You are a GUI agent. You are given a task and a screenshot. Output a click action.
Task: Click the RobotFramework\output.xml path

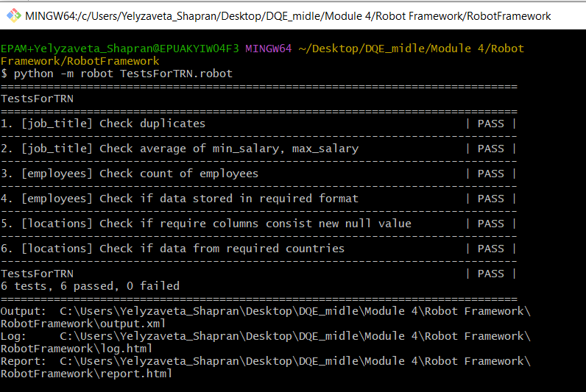tap(83, 324)
